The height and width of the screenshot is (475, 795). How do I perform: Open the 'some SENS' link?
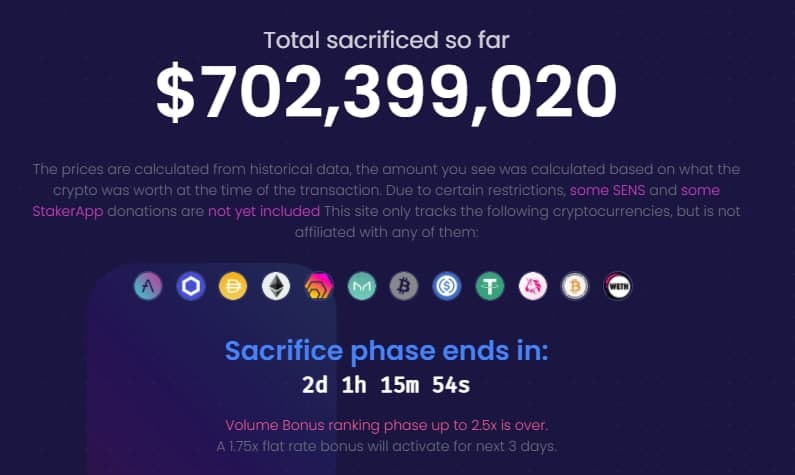[x=607, y=190]
